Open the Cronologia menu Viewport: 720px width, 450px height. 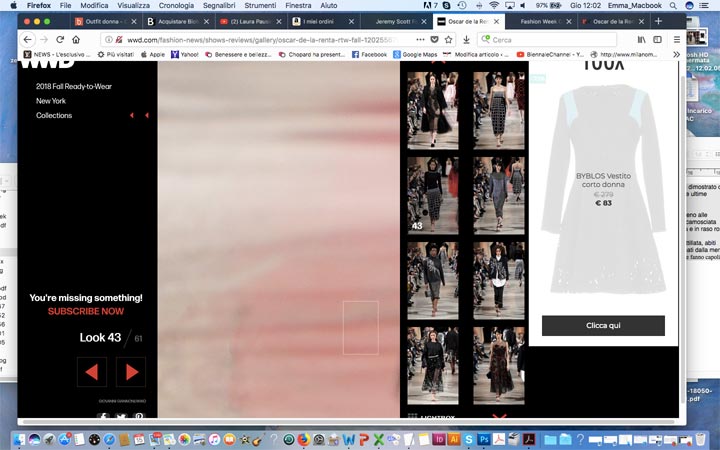pyautogui.click(x=176, y=6)
